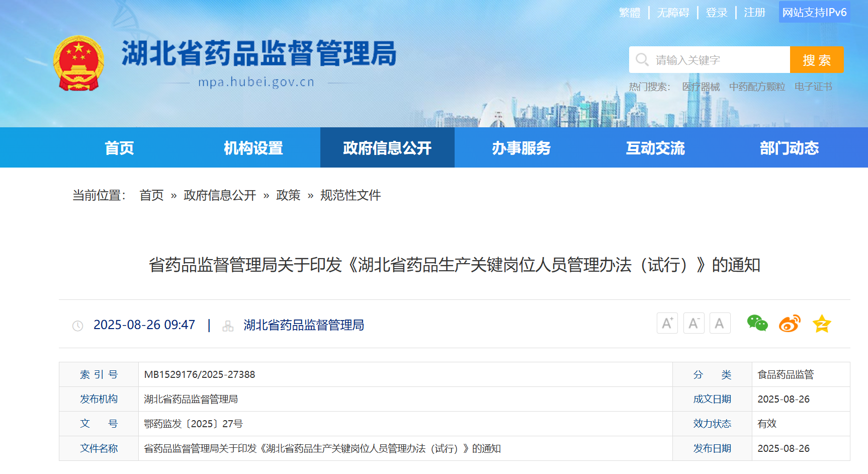868x474 pixels.
Task: Open the 机构设置 navigation tab
Action: click(x=253, y=148)
